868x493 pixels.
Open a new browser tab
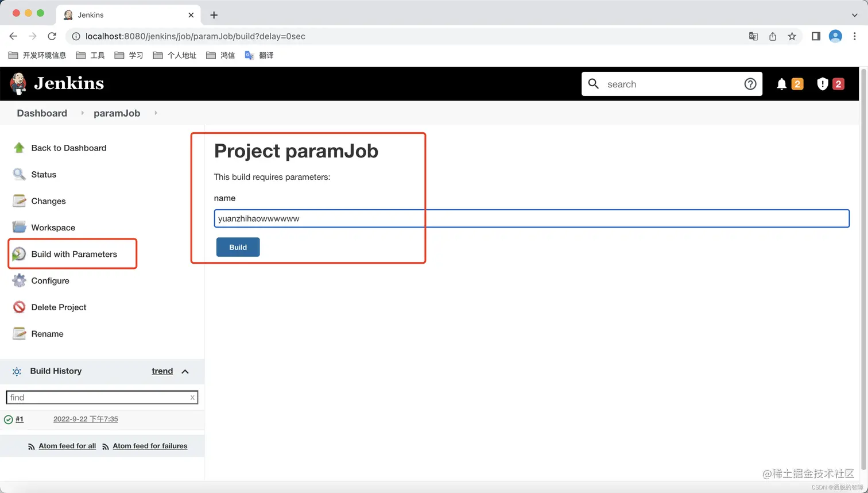[x=214, y=15]
